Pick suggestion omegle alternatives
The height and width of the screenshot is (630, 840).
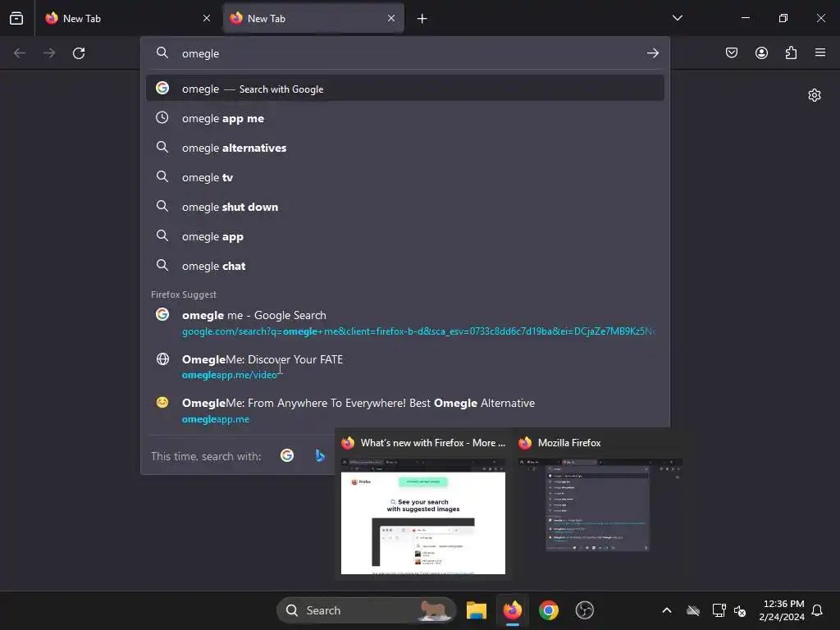(405, 148)
